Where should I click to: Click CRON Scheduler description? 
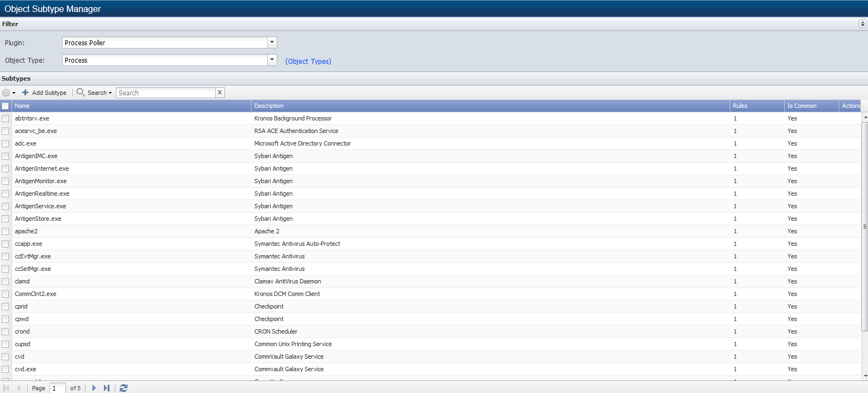[x=276, y=331]
